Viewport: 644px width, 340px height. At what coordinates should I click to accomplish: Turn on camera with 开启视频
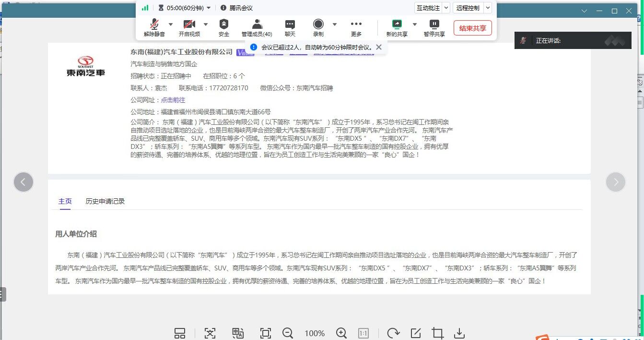189,28
